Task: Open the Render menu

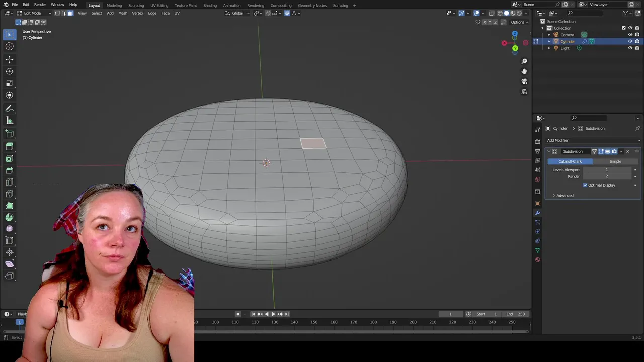Action: (x=40, y=5)
